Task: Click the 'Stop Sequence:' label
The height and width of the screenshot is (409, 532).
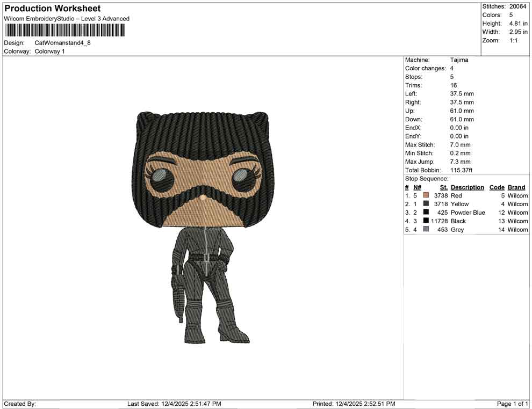Action: click(x=427, y=179)
